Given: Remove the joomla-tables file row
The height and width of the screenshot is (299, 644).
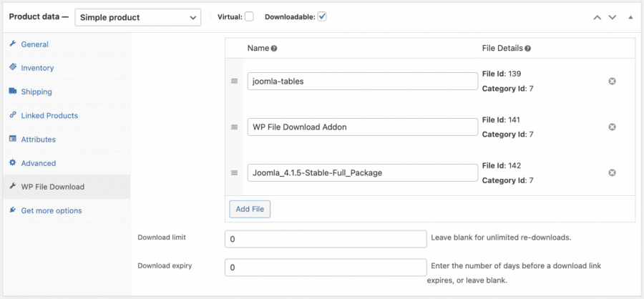Looking at the screenshot, I should point(612,82).
